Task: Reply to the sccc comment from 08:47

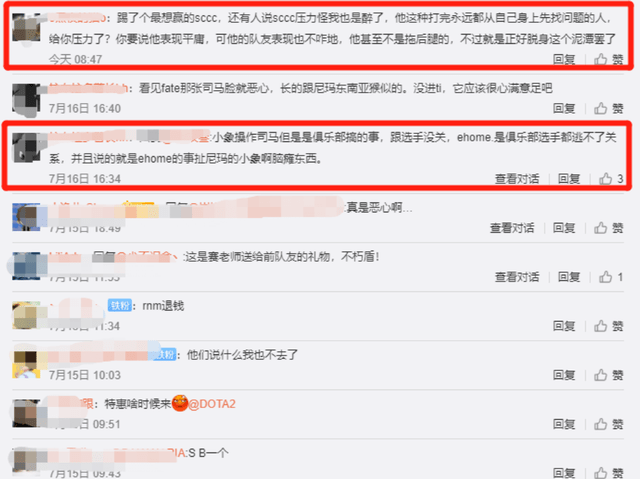Action: pos(564,60)
